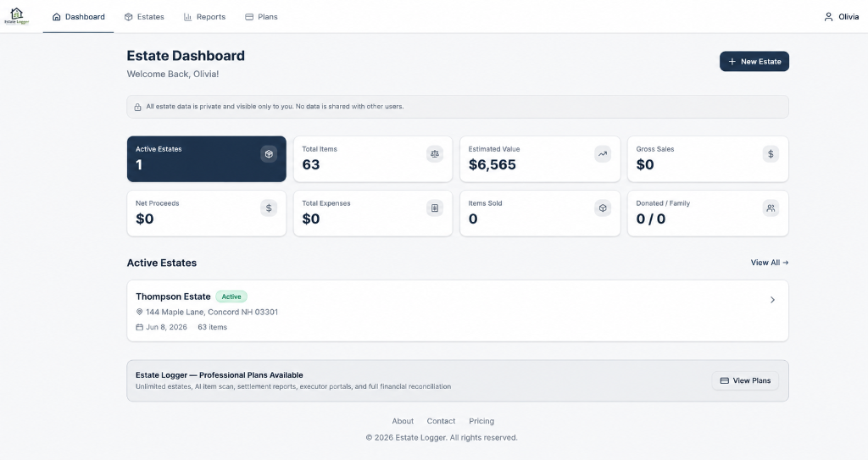Viewport: 868px width, 460px height.
Task: Click the lock icon in privacy notice
Action: click(138, 107)
